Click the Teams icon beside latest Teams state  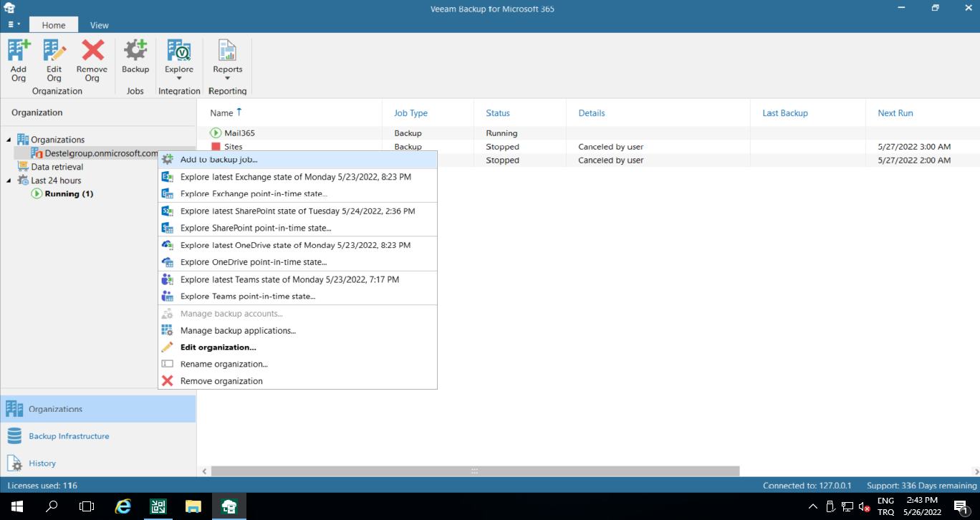[x=168, y=279]
